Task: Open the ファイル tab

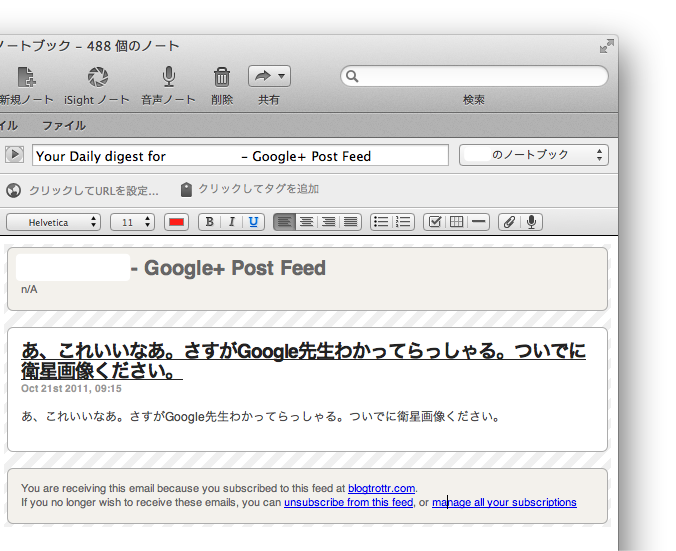Action: pos(64,125)
